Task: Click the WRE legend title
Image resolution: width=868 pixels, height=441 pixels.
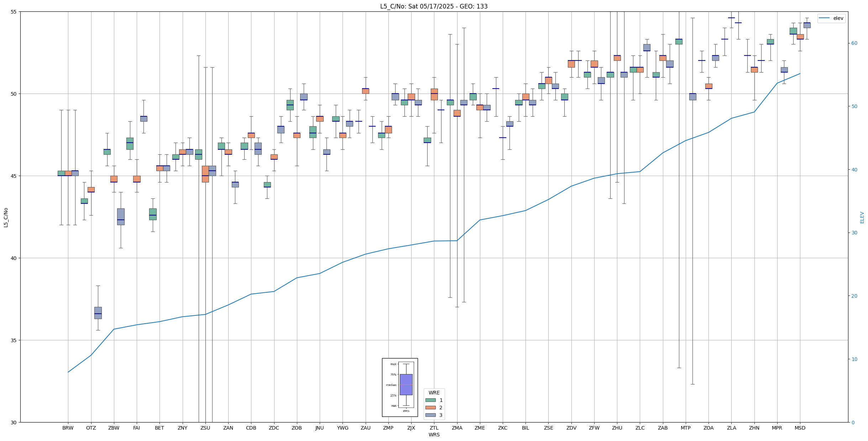Action: (434, 393)
